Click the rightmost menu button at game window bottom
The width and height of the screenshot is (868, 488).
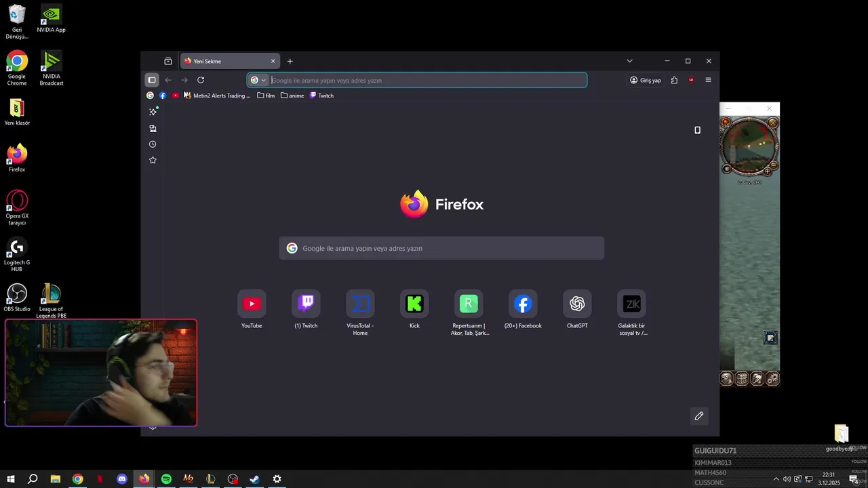(772, 379)
